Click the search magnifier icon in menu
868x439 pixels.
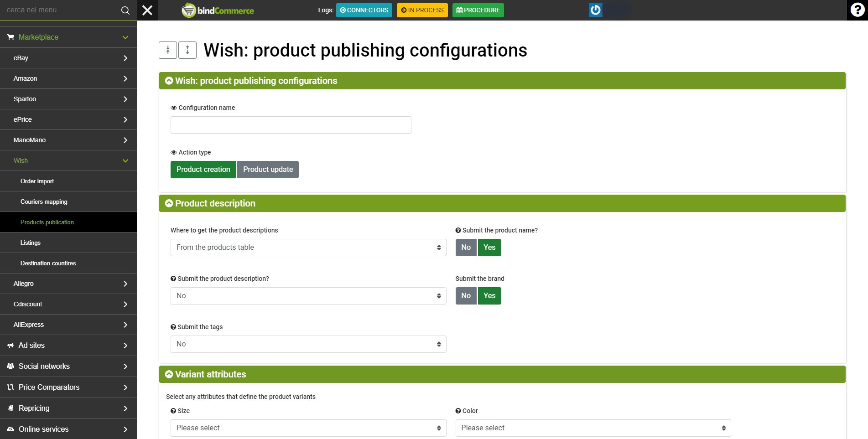(125, 10)
